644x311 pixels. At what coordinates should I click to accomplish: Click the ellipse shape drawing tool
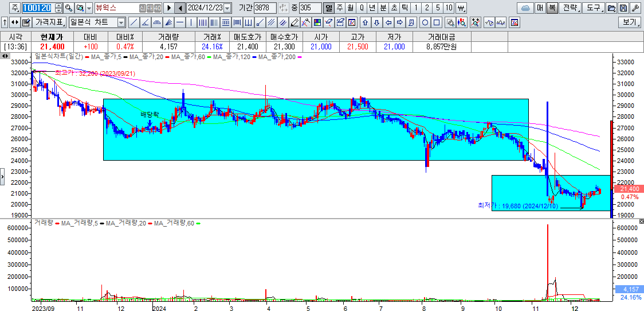click(x=425, y=23)
